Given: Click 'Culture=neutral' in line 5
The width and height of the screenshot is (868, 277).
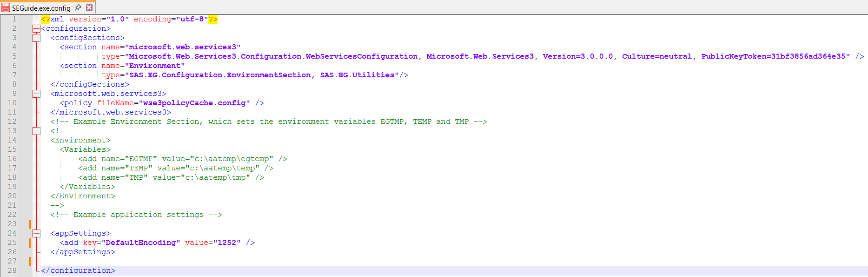Looking at the screenshot, I should coord(657,56).
